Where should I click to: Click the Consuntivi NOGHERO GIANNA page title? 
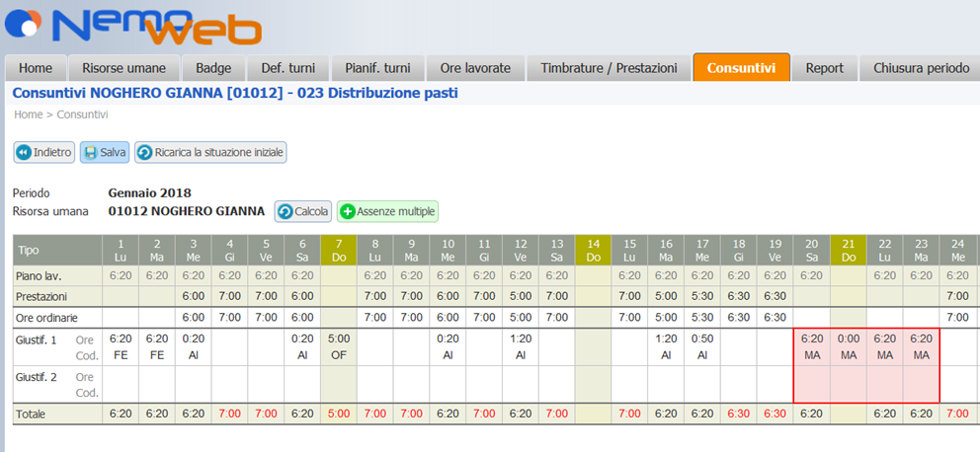pyautogui.click(x=236, y=94)
